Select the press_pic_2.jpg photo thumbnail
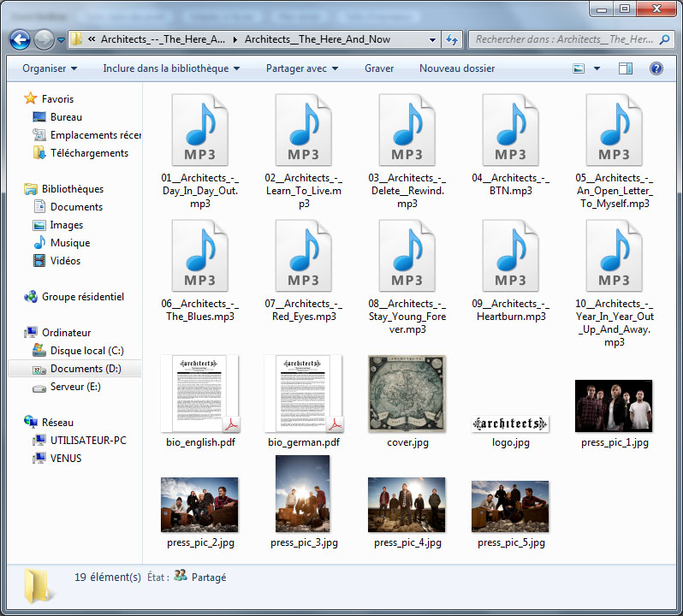The image size is (683, 616). tap(200, 505)
